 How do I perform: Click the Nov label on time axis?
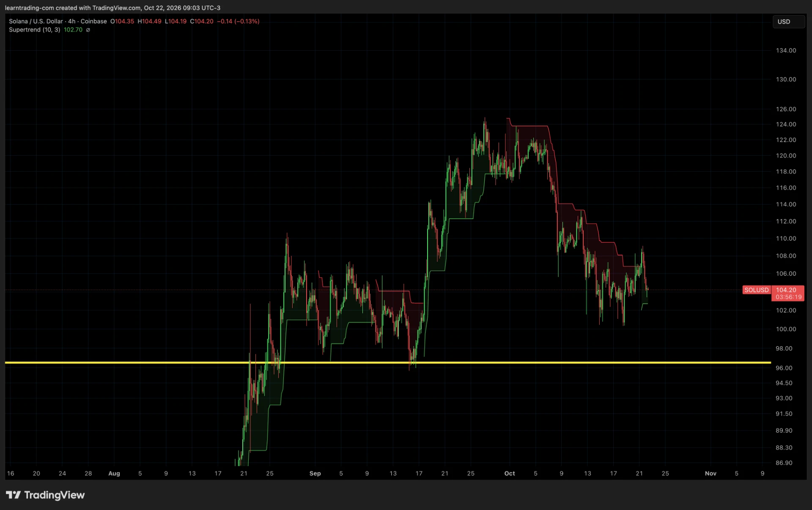click(710, 473)
